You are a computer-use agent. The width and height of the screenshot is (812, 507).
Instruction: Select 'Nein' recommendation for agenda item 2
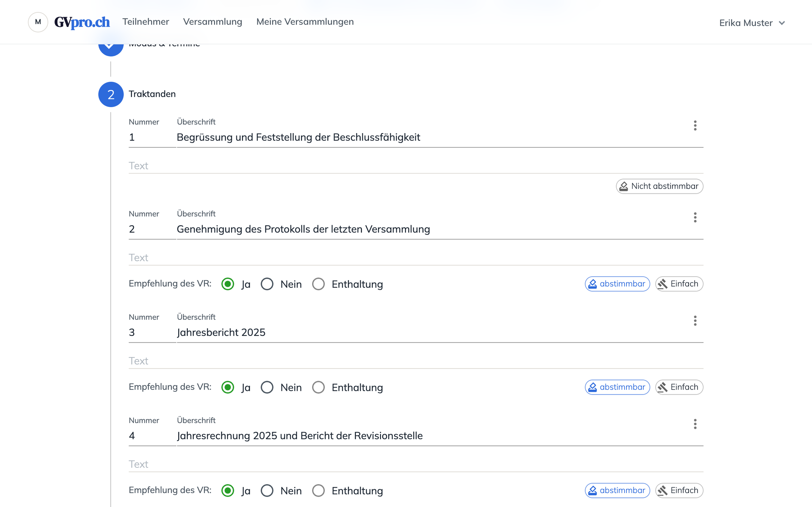[x=267, y=284]
